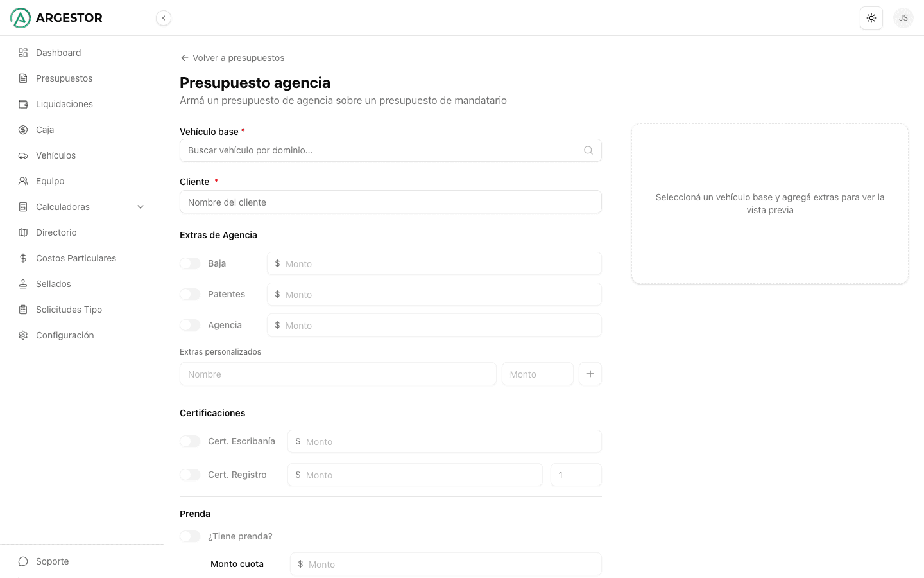Screen dimensions: 924x578
Task: Enable the Patentes toggle
Action: click(x=190, y=294)
